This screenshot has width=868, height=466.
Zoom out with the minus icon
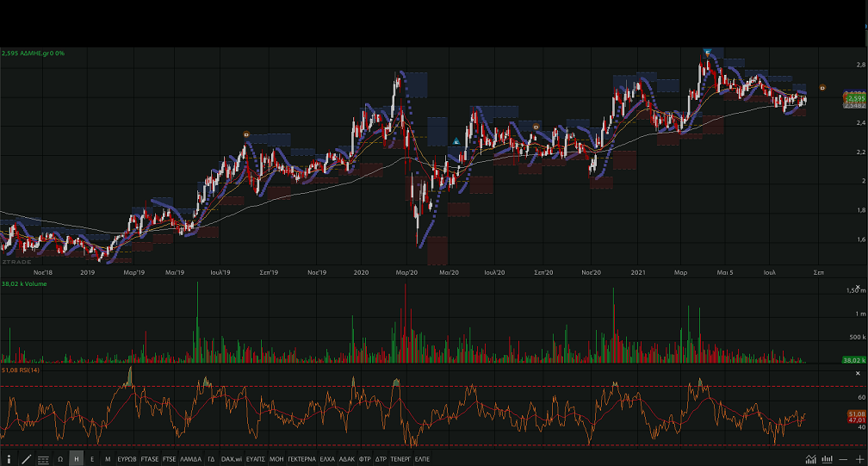tap(843, 459)
